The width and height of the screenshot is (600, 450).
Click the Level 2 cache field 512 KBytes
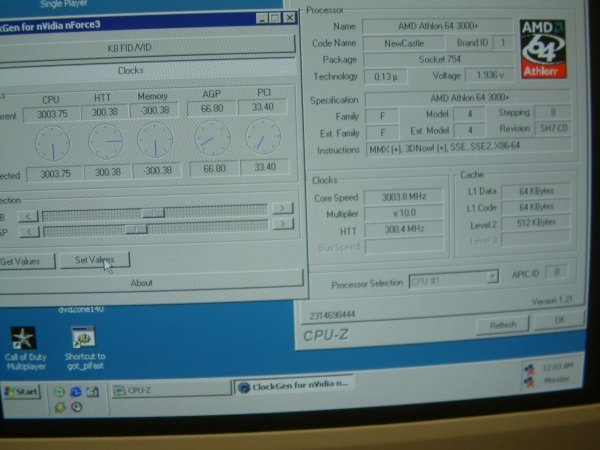536,222
